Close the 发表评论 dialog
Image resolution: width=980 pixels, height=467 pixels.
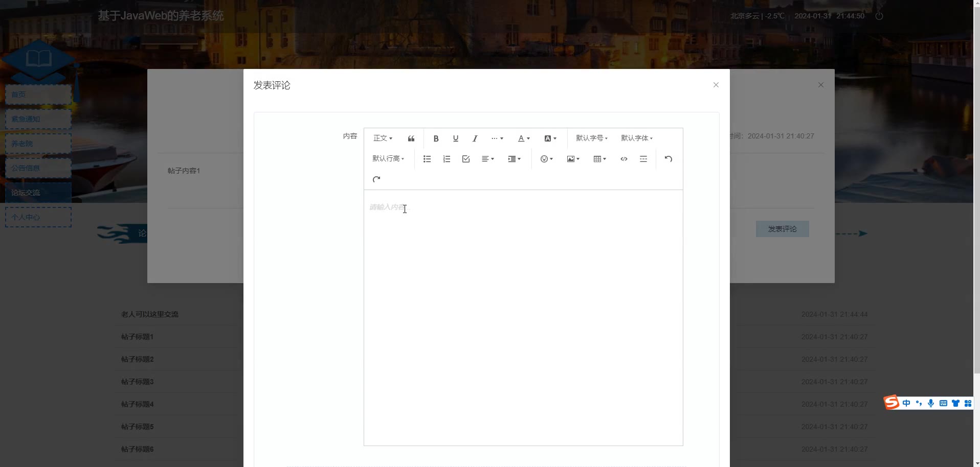point(716,85)
